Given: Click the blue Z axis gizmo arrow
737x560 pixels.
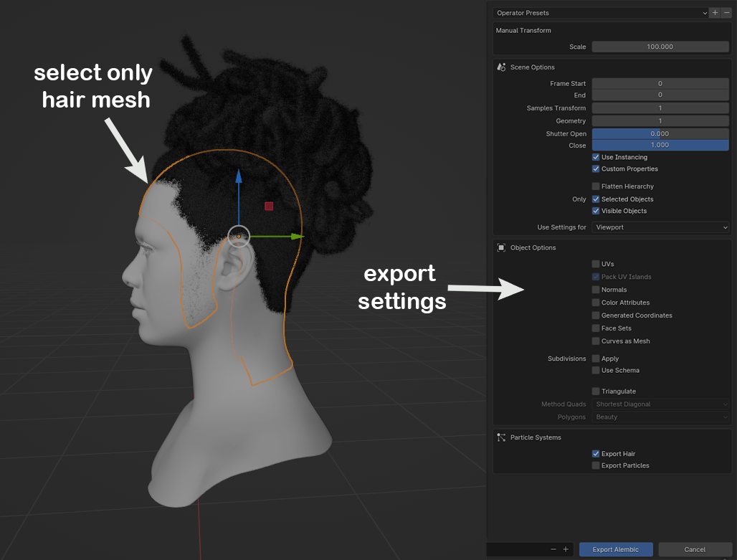Looking at the screenshot, I should 239,177.
